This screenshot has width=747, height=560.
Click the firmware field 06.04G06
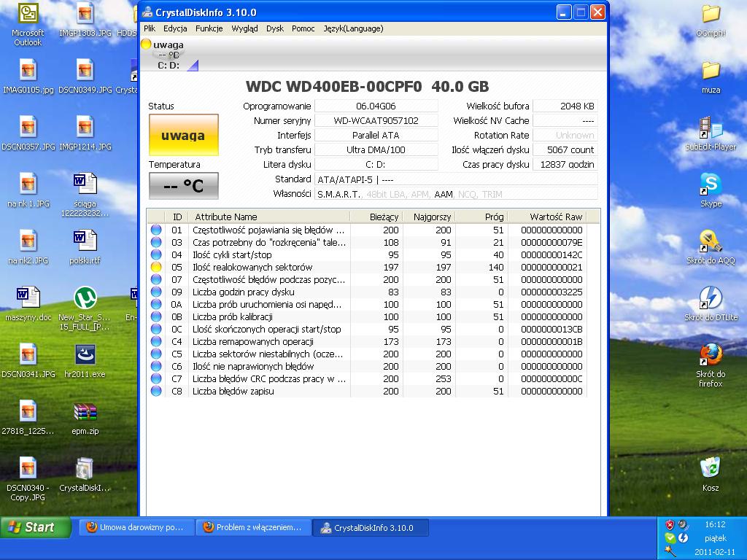tap(376, 106)
